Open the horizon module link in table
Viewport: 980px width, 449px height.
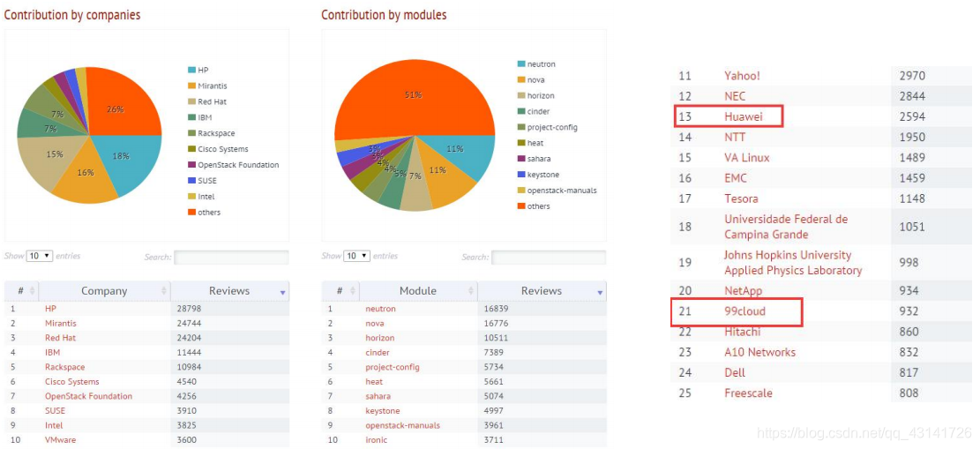coord(379,338)
